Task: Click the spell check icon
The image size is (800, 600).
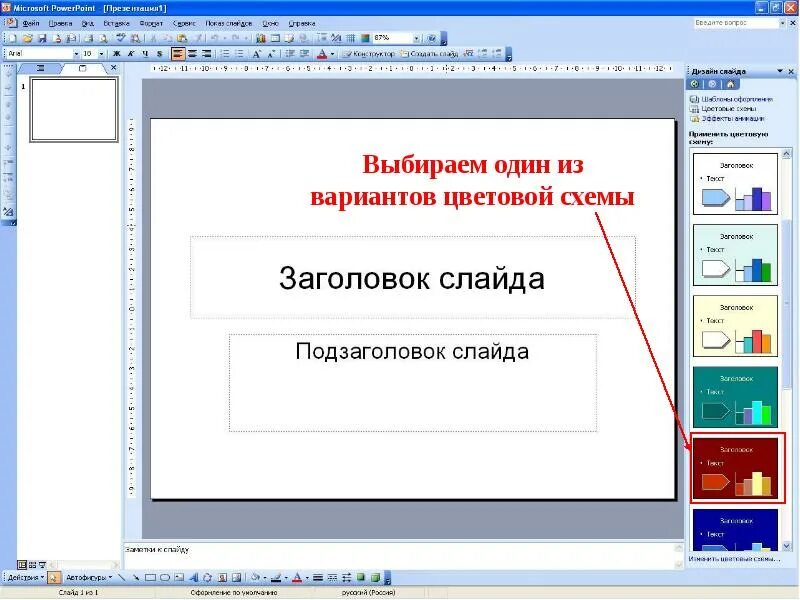Action: (121, 38)
